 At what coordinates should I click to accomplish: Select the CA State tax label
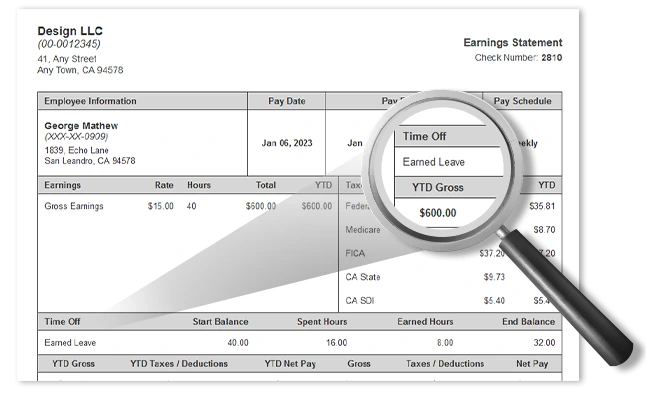pos(363,277)
